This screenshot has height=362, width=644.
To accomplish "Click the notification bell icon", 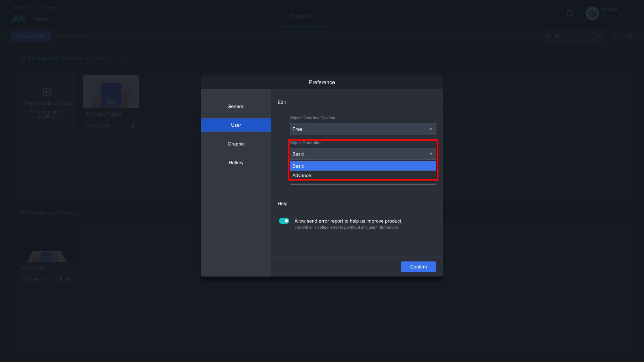I will click(x=569, y=14).
